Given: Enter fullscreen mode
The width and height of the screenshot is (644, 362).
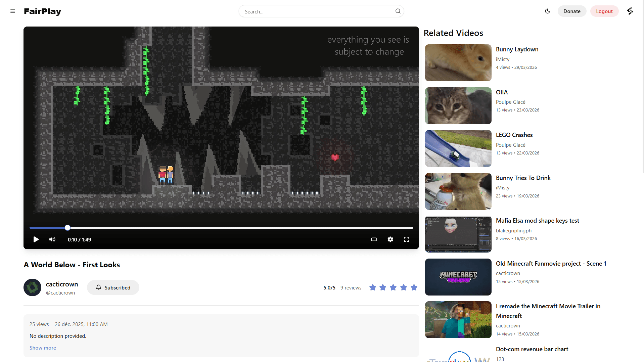Looking at the screenshot, I should coord(406,239).
